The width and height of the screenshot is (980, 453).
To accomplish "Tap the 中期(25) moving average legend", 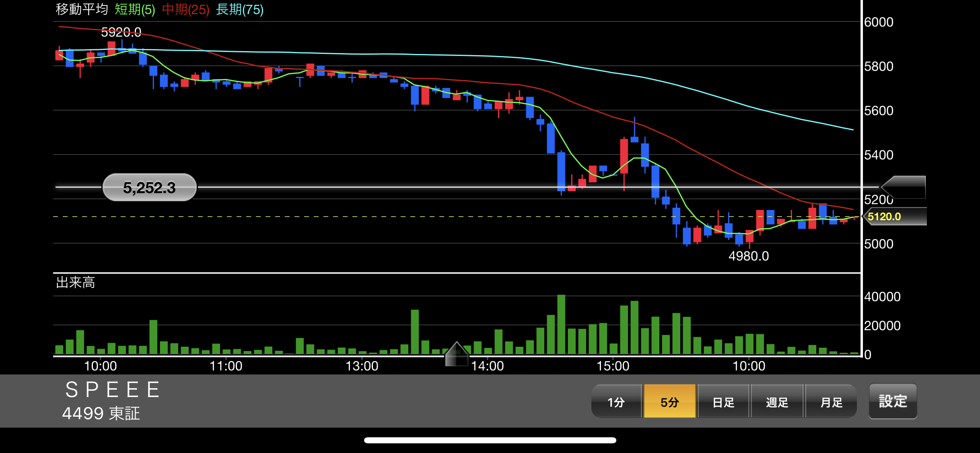I will pos(185,9).
